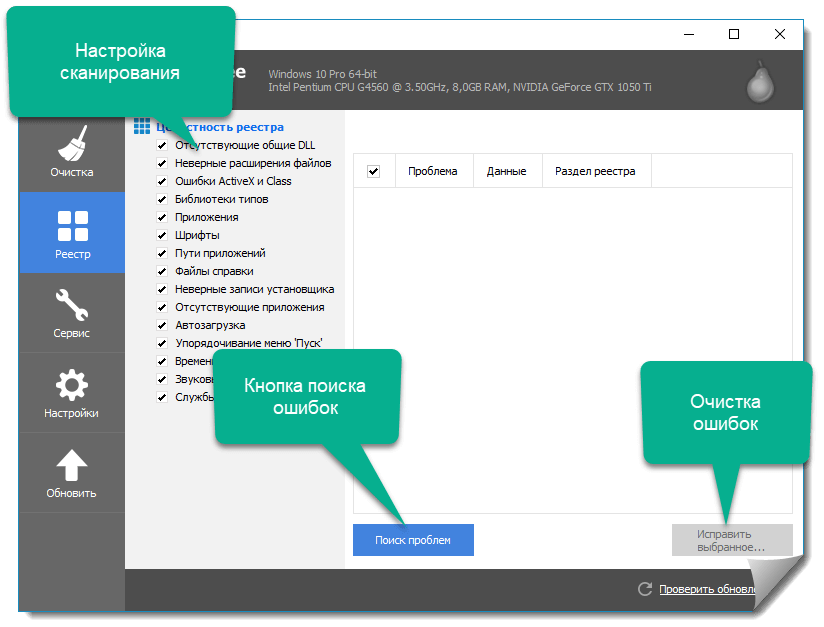
Task: Select the Реестр grid icon
Action: 72,226
